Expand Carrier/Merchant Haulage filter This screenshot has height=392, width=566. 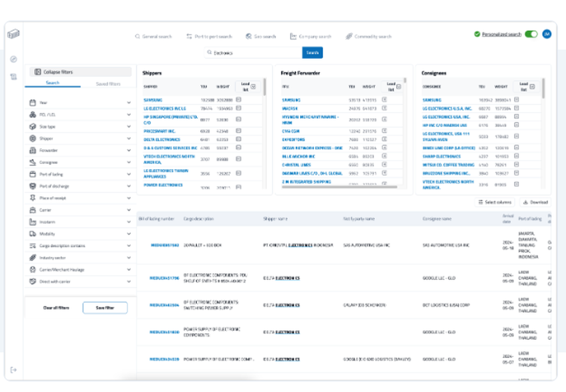click(129, 269)
